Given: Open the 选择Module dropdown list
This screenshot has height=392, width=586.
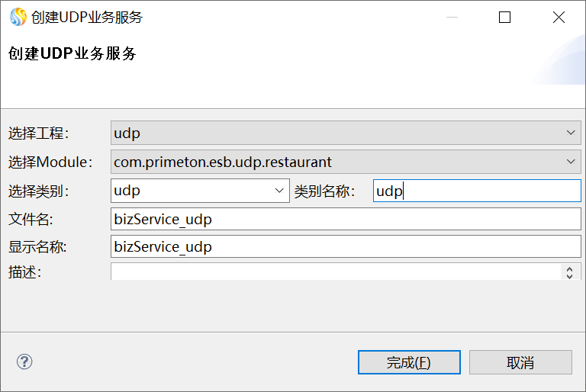Looking at the screenshot, I should pos(572,162).
